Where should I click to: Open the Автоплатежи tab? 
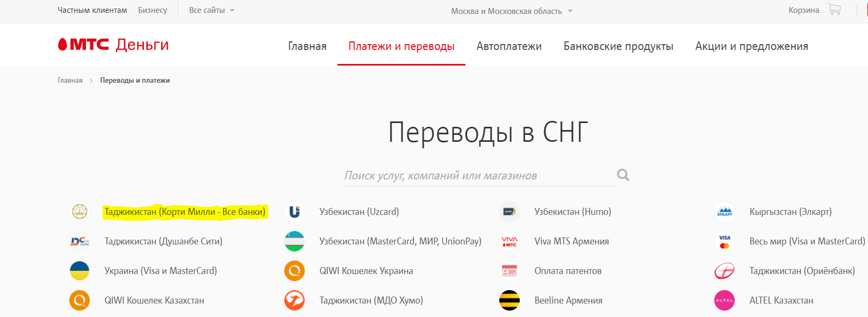coord(508,46)
